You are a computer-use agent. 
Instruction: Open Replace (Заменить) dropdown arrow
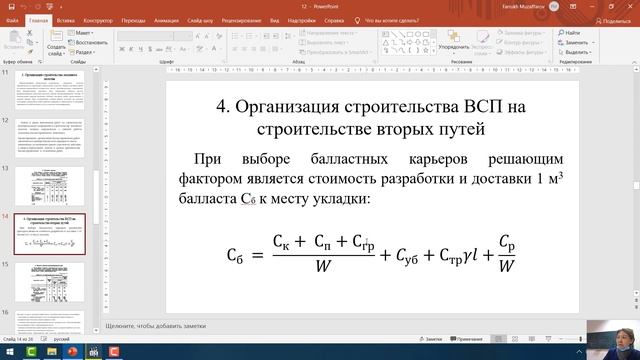tap(593, 42)
